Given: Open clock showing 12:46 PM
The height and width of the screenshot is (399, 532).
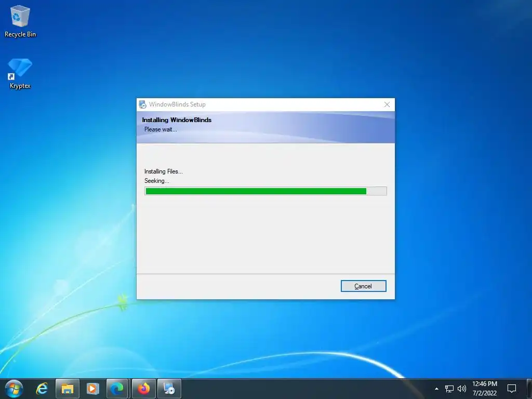Looking at the screenshot, I should pos(485,389).
